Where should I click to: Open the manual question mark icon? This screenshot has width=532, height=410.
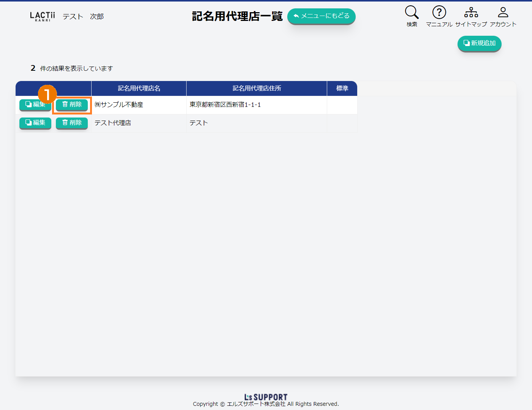click(x=439, y=13)
